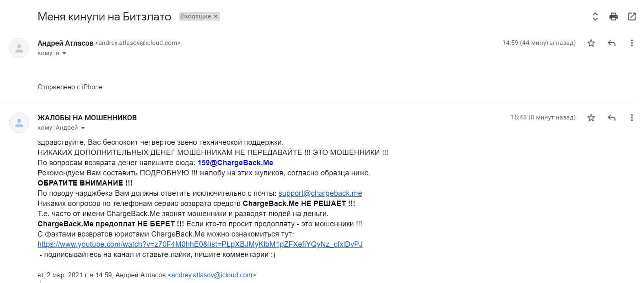
Task: Star the ЖАЛОБЫ НА МОШЕННИКОВ message
Action: pyautogui.click(x=591, y=118)
